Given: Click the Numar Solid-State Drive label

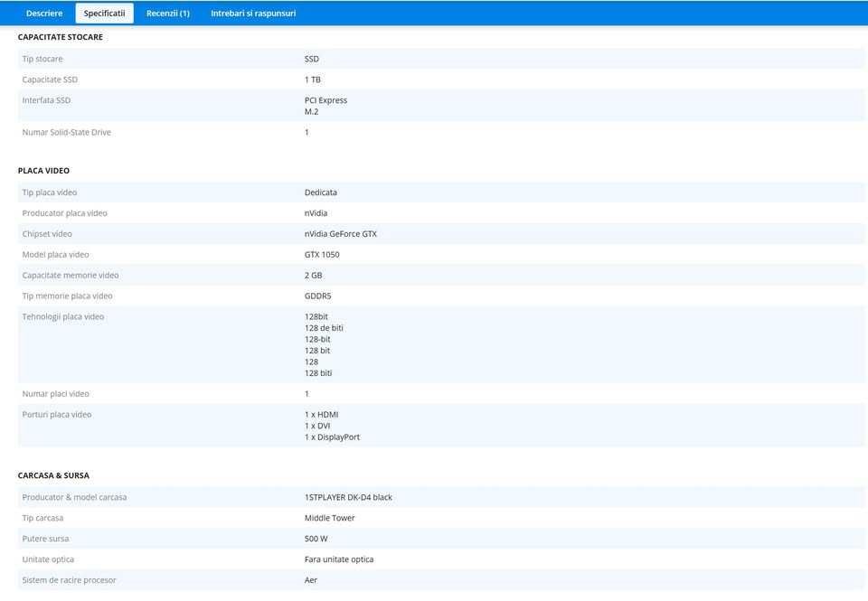Looking at the screenshot, I should [66, 132].
